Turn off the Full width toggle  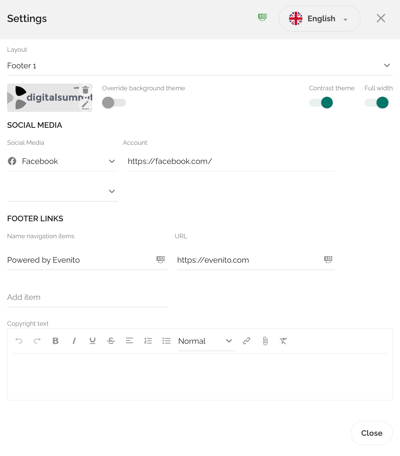[377, 103]
